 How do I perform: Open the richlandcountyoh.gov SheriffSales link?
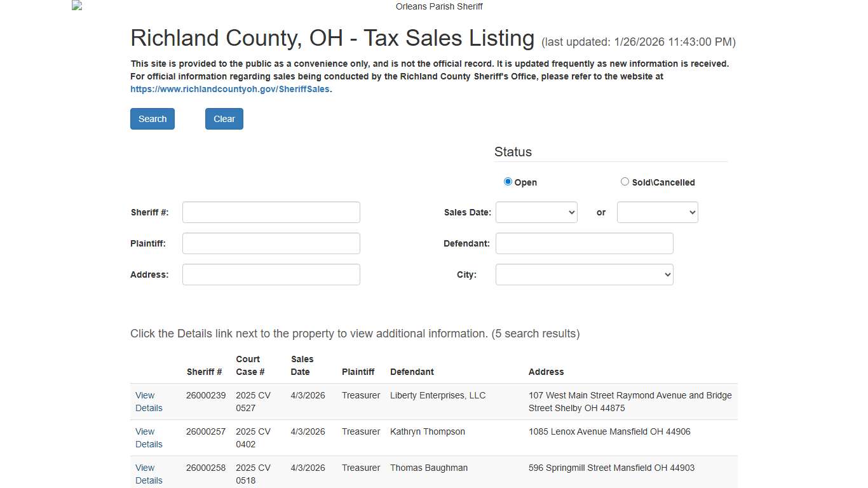pyautogui.click(x=230, y=89)
